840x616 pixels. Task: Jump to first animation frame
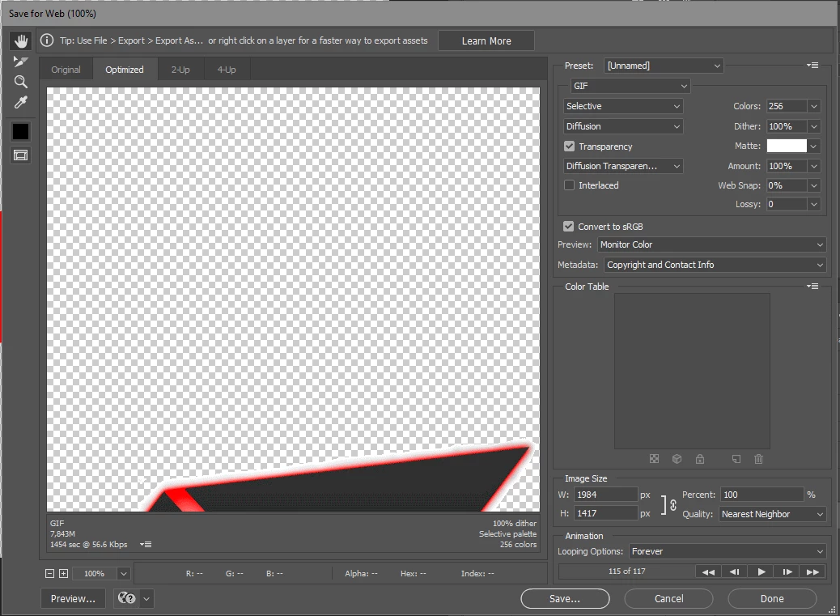(x=708, y=572)
